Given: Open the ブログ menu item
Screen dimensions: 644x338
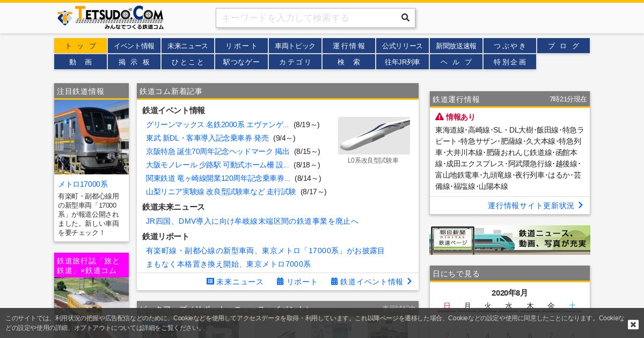Looking at the screenshot, I should [x=563, y=46].
